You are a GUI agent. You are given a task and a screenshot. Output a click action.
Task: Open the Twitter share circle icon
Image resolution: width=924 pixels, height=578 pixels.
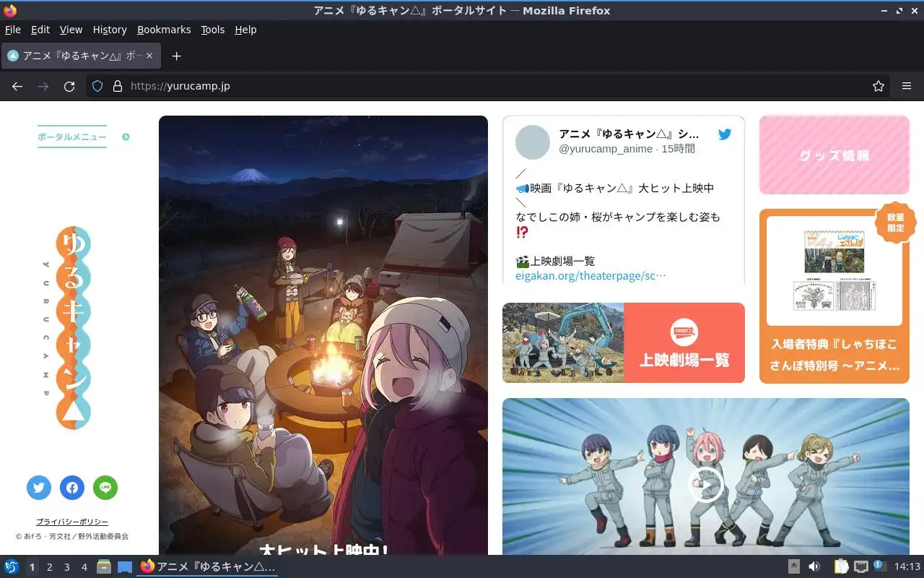coord(39,488)
